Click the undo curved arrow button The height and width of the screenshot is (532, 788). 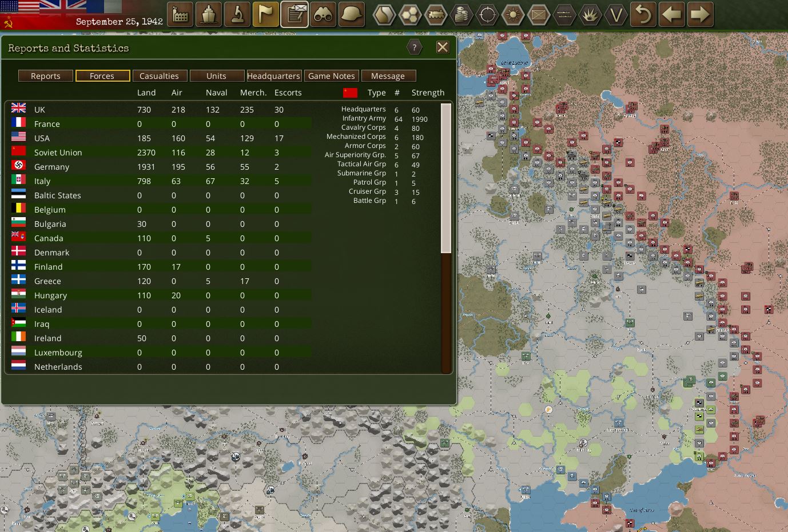point(643,14)
